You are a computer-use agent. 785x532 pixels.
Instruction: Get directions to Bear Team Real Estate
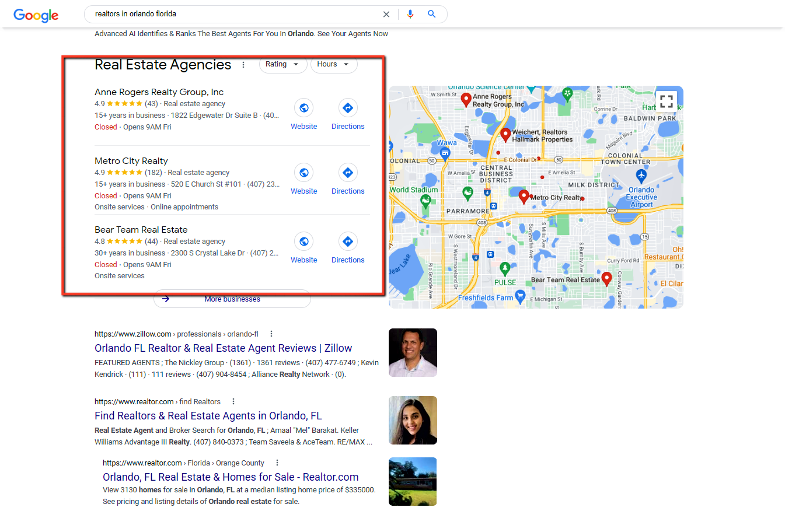[x=348, y=242]
